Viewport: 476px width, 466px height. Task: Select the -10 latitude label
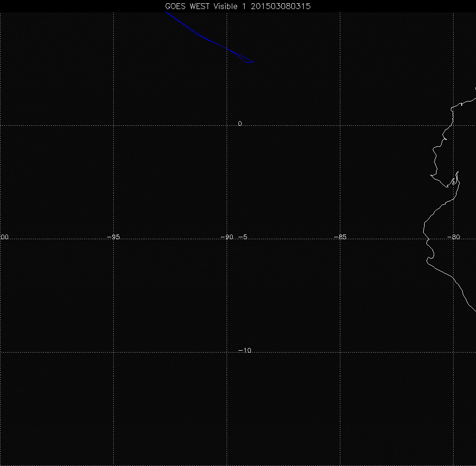coord(244,351)
